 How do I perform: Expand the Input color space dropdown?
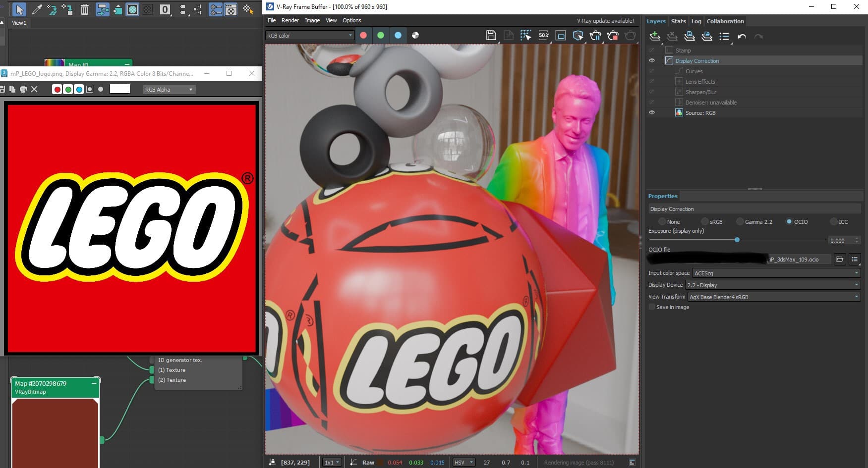[x=776, y=273]
